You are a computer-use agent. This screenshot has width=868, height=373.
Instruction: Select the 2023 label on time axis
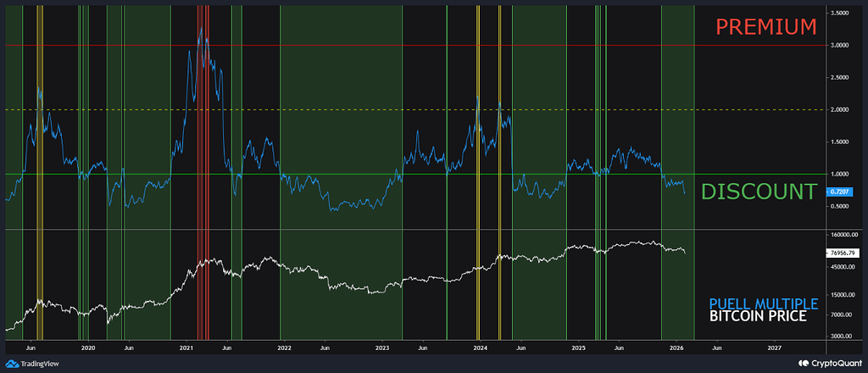click(382, 347)
